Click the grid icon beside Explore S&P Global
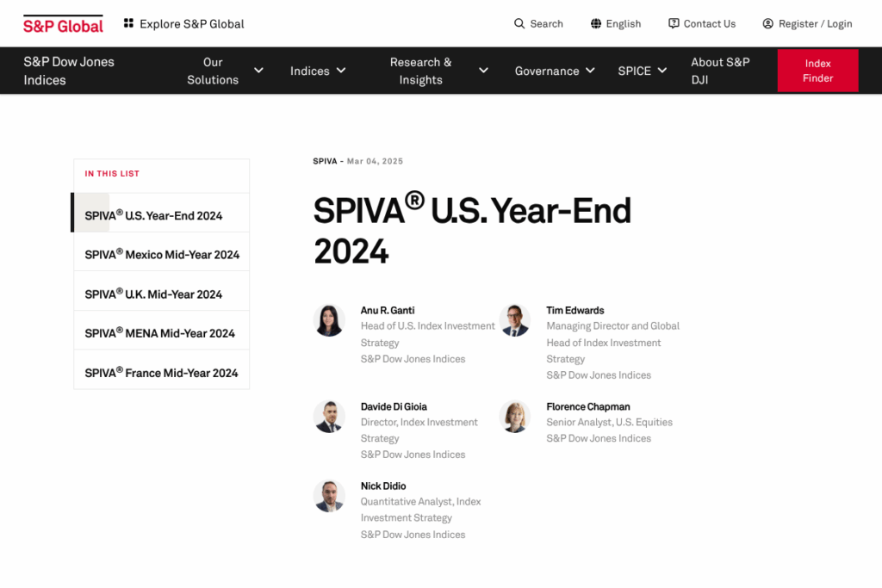 129,23
